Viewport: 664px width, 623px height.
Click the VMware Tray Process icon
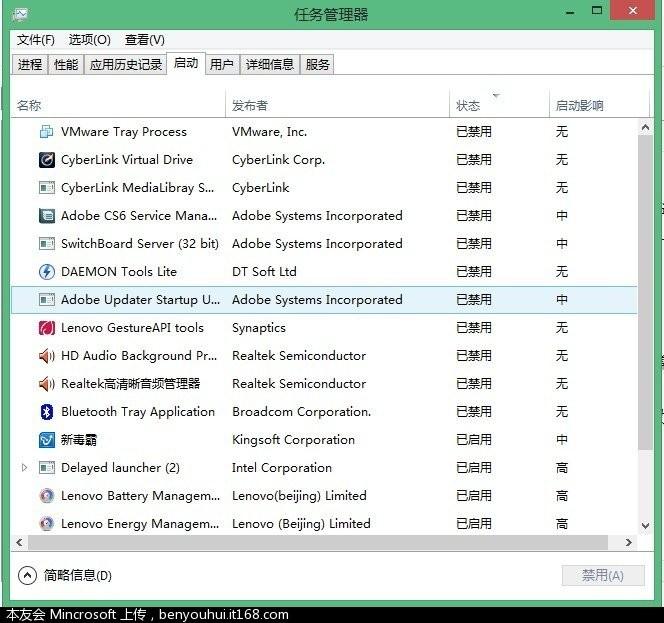click(x=46, y=132)
